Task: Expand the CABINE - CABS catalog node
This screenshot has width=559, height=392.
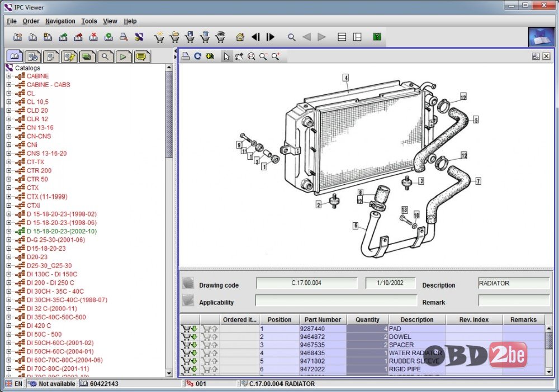Action: tap(9, 84)
